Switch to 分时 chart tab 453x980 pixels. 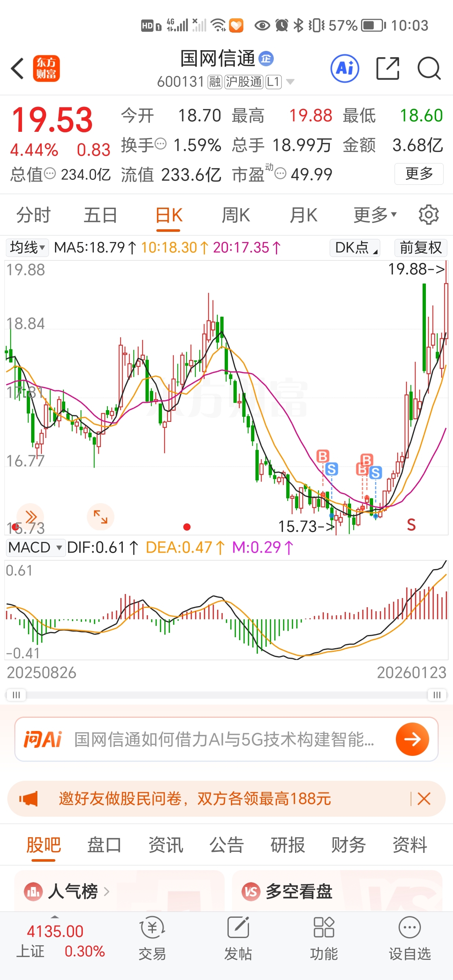tap(33, 215)
